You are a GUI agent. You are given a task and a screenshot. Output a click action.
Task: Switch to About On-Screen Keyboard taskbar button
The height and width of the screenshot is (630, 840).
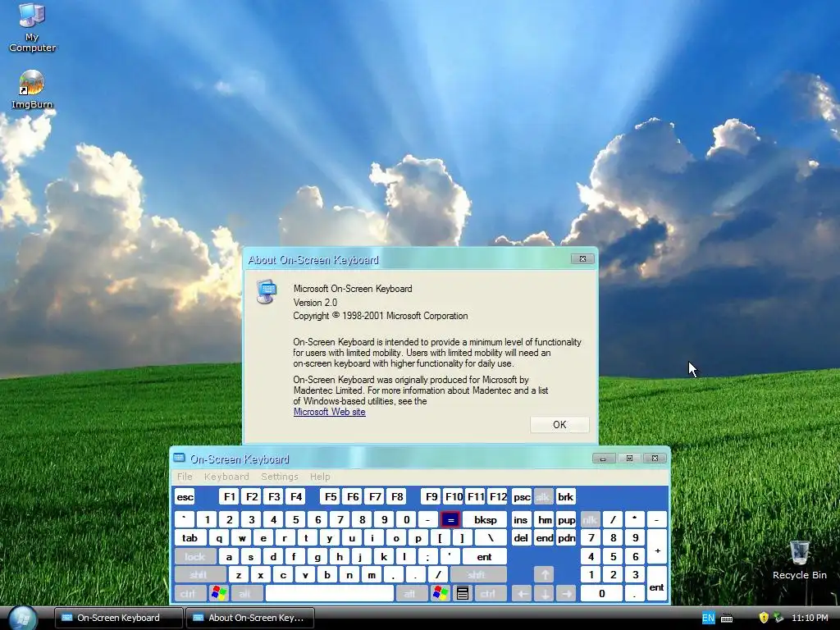pos(249,618)
